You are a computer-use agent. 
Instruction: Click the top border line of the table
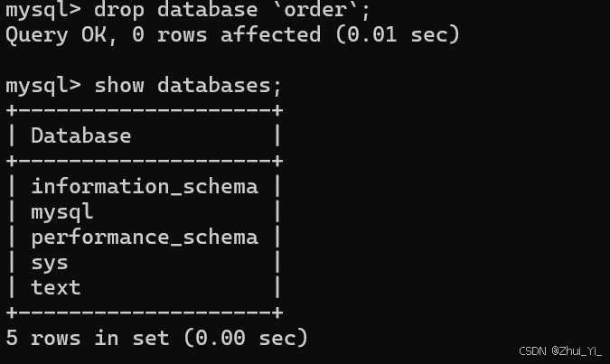pyautogui.click(x=145, y=110)
